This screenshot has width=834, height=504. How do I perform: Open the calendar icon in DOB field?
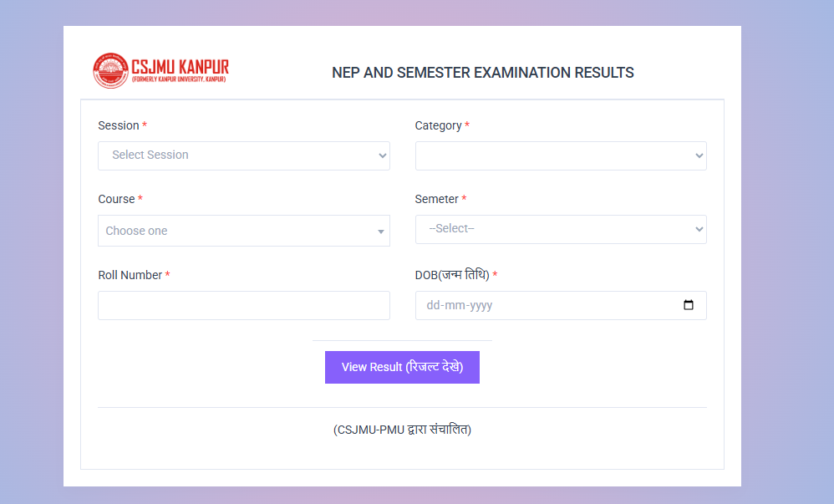(689, 305)
